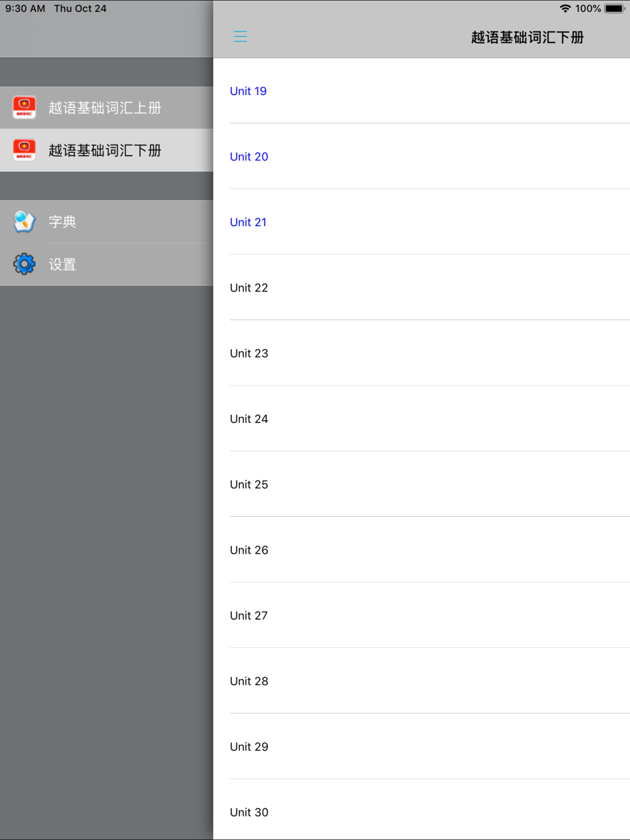Click the 越语基础词汇下册 header title
The height and width of the screenshot is (840, 630).
[x=527, y=37]
